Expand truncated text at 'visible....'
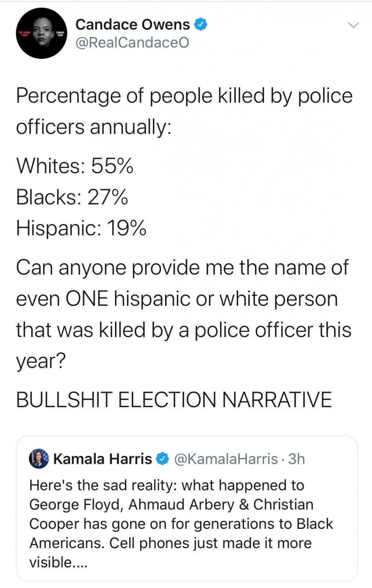 (x=59, y=562)
